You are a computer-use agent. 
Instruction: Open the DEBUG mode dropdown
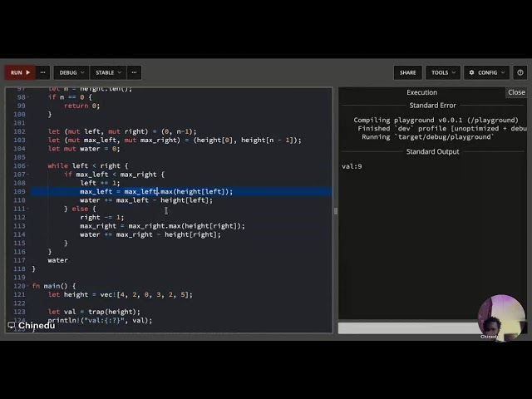(x=71, y=72)
